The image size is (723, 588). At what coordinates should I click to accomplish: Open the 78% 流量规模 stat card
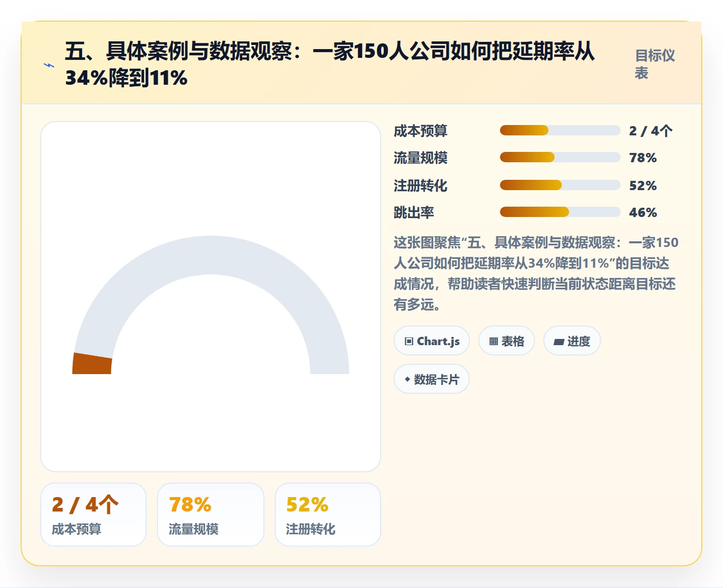211,515
